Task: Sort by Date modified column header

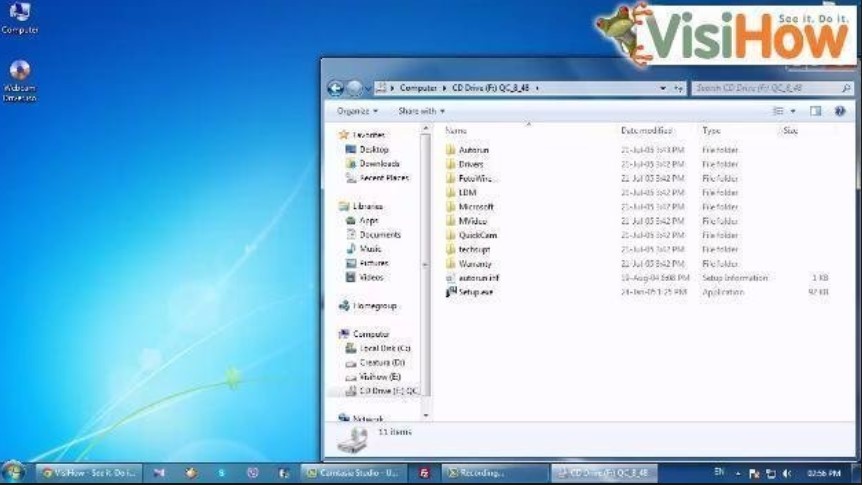Action: (x=646, y=130)
